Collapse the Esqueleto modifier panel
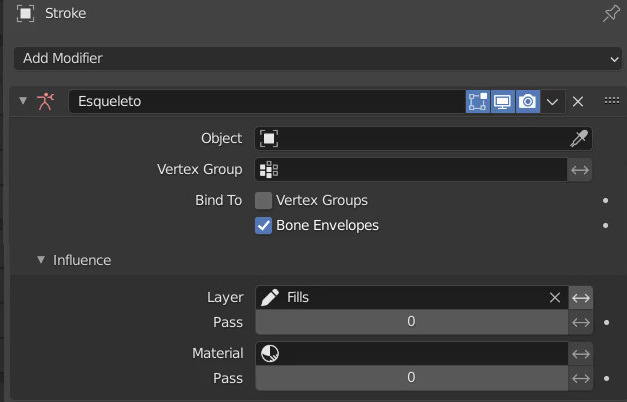The image size is (627, 402). pos(23,100)
